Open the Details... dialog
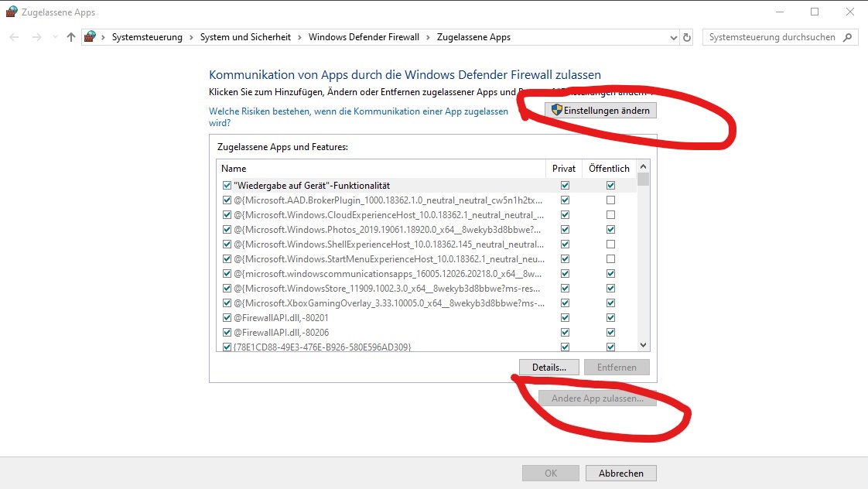The height and width of the screenshot is (489, 868). [549, 368]
